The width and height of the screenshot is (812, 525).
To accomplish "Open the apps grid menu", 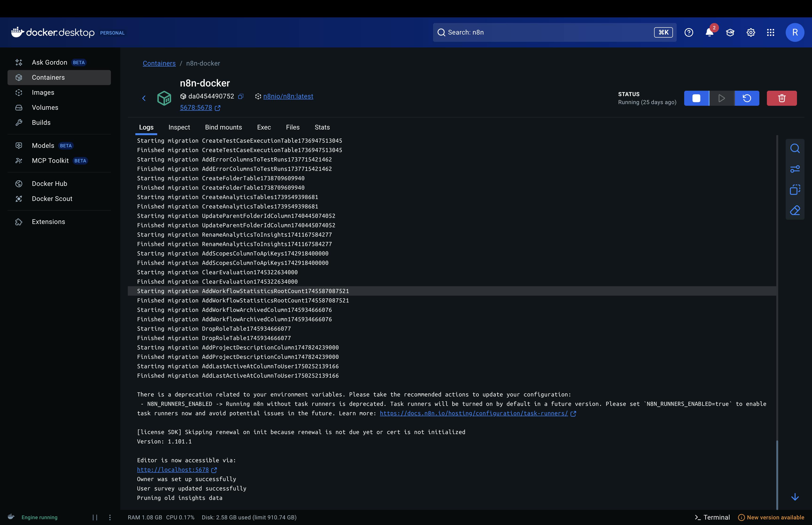I will pos(770,32).
